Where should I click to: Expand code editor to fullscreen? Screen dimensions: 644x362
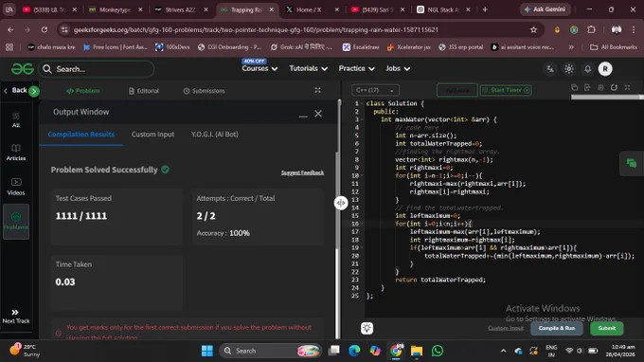[627, 87]
